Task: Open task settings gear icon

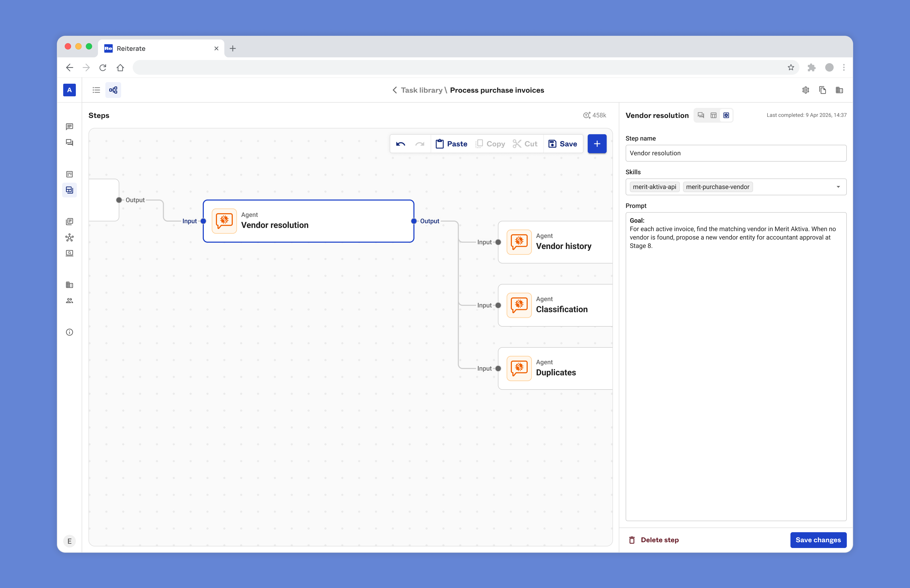Action: [805, 90]
